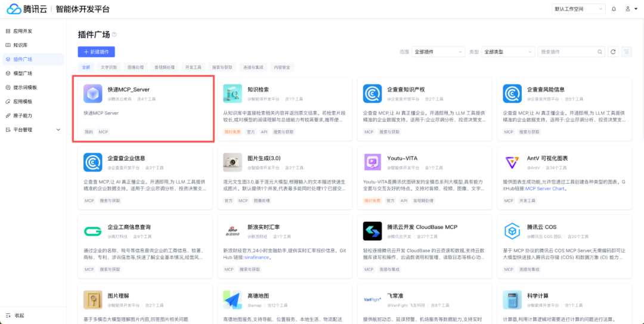Screen dimensions: 644x324
Task: Click the 企业工商信息查询 green logo
Action: pyautogui.click(x=93, y=232)
